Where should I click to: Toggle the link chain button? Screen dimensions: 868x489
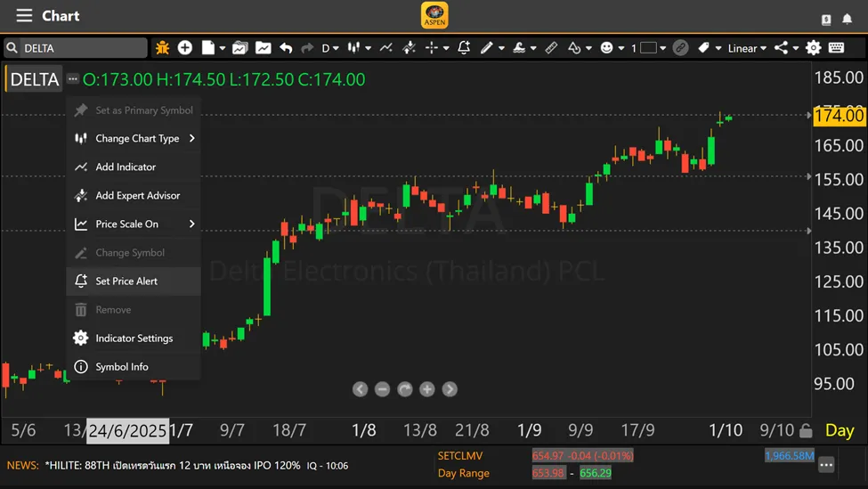680,48
